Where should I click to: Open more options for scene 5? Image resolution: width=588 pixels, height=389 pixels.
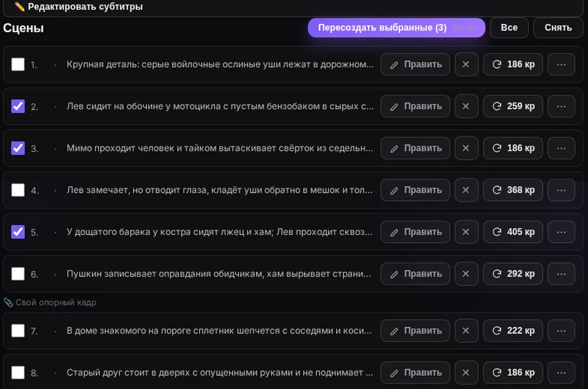[561, 232]
